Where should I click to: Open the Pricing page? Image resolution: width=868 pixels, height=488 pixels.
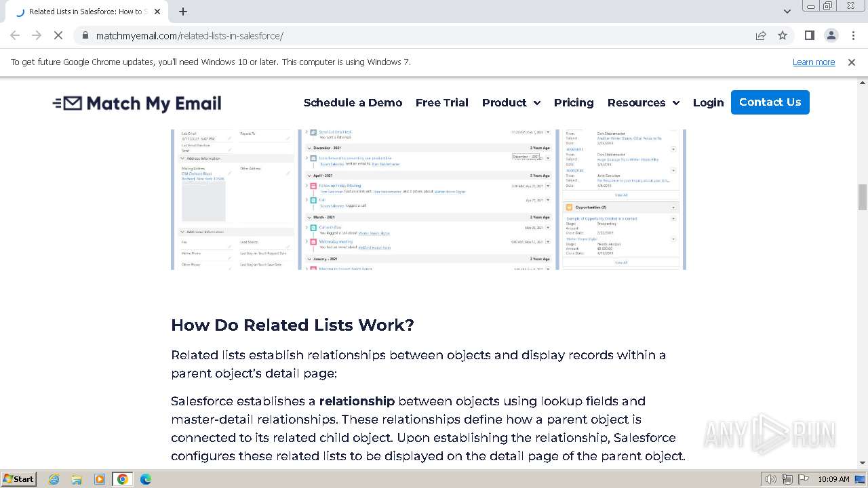pyautogui.click(x=574, y=102)
